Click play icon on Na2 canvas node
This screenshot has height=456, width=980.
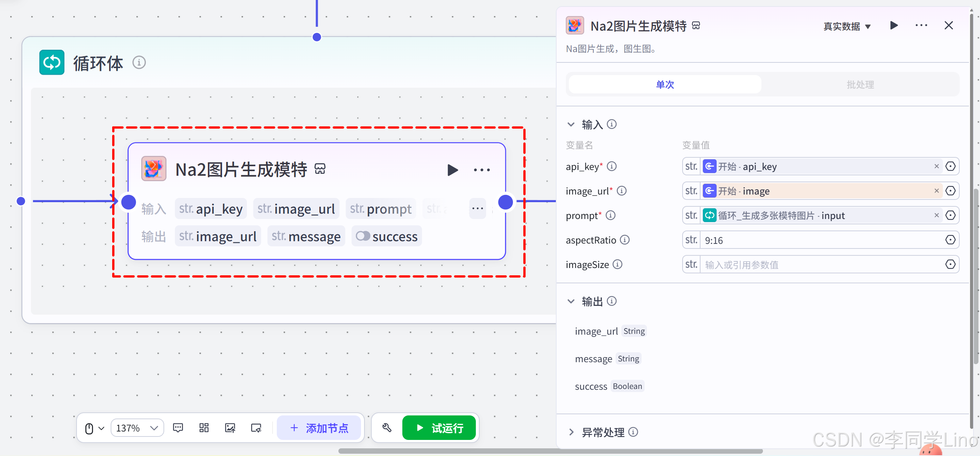coord(452,170)
